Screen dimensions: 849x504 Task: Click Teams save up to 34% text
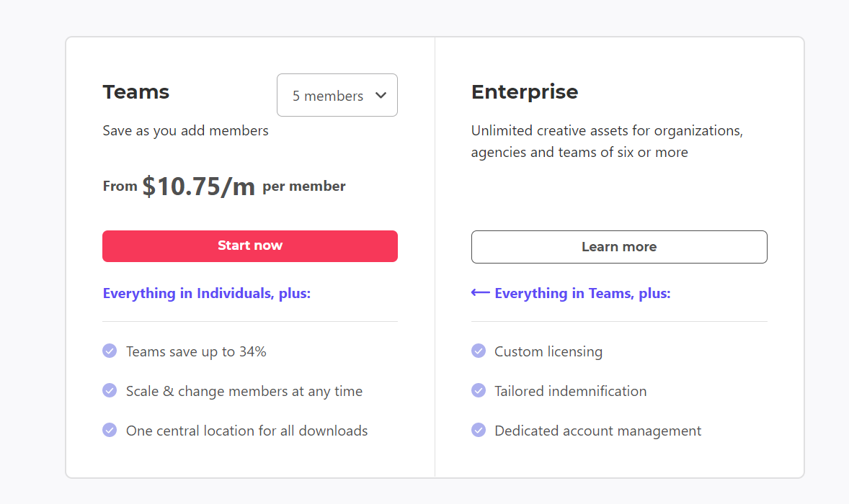click(196, 351)
